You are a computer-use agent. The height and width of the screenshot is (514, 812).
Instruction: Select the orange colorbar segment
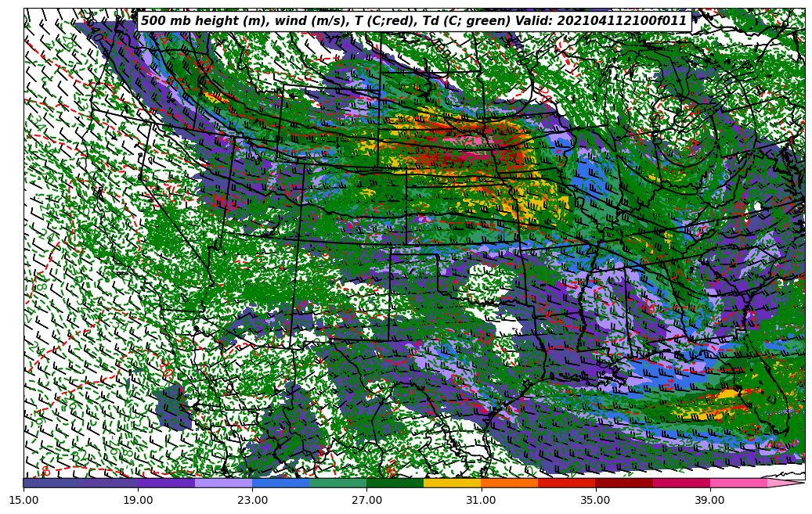click(x=509, y=483)
